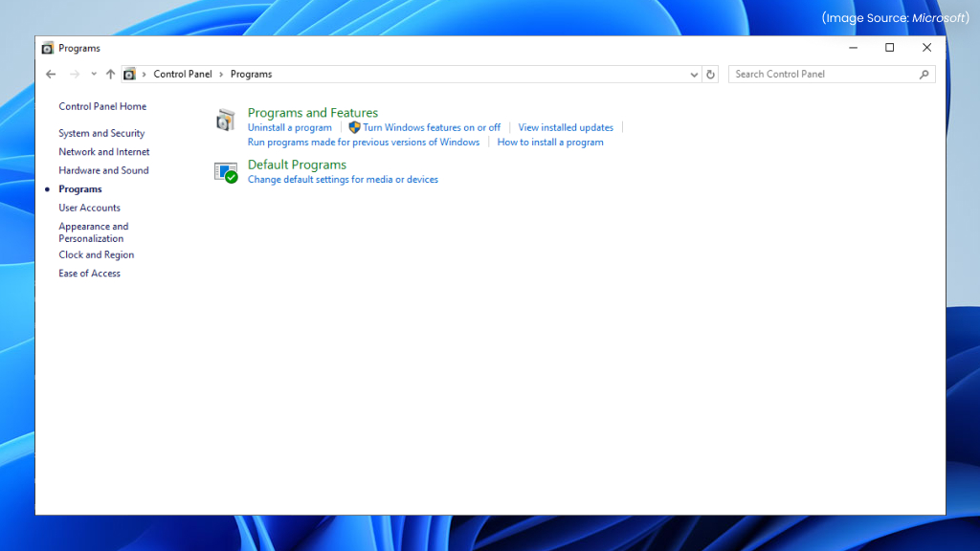This screenshot has width=980, height=551.
Task: Open Turn Windows features on or off
Action: (x=431, y=127)
